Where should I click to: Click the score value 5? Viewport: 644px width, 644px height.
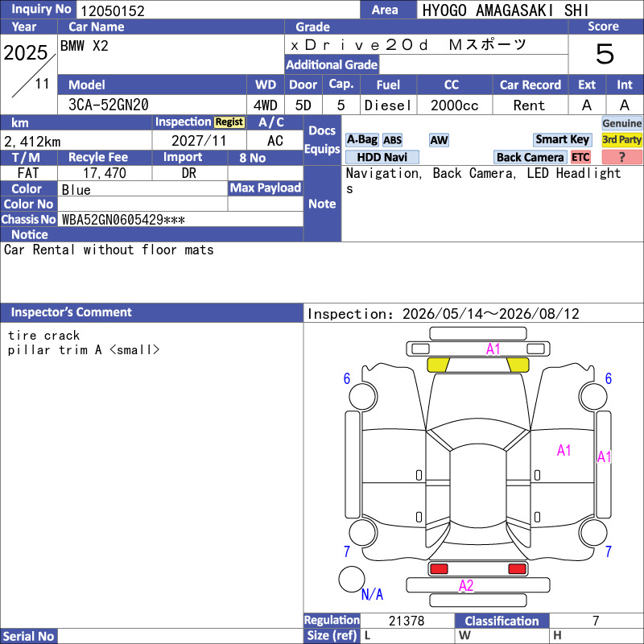click(605, 54)
